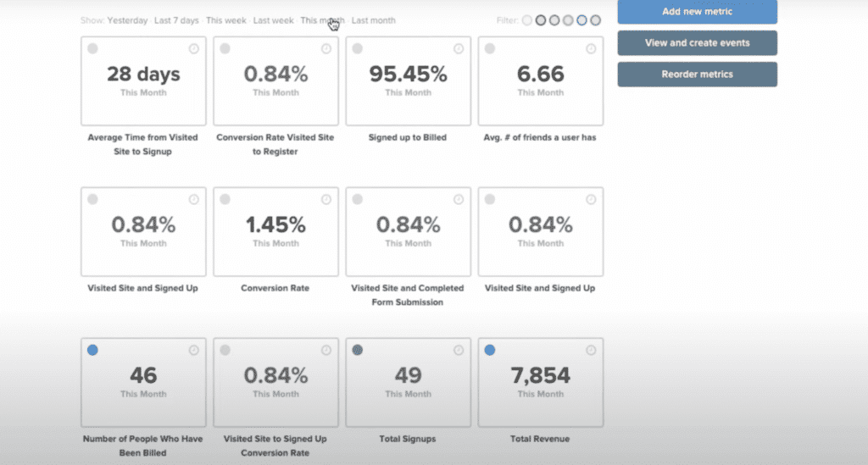
Task: Click clock icon on the 1.45% Conversion Rate card
Action: click(x=326, y=200)
